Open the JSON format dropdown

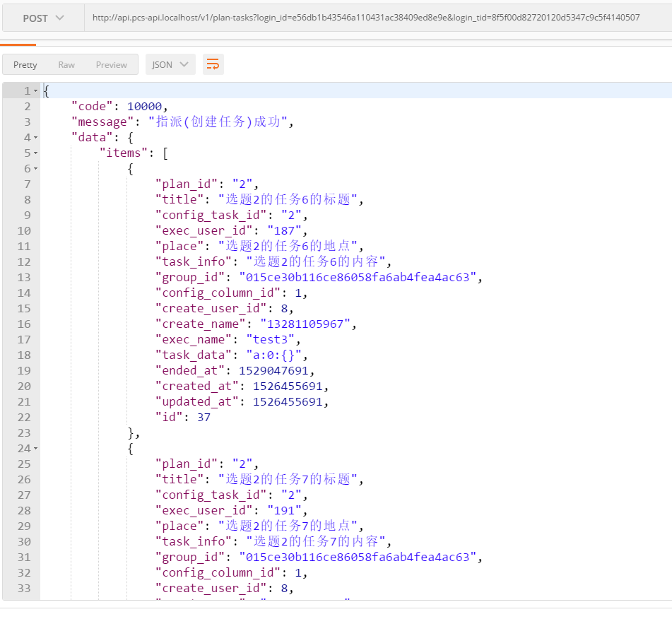170,65
